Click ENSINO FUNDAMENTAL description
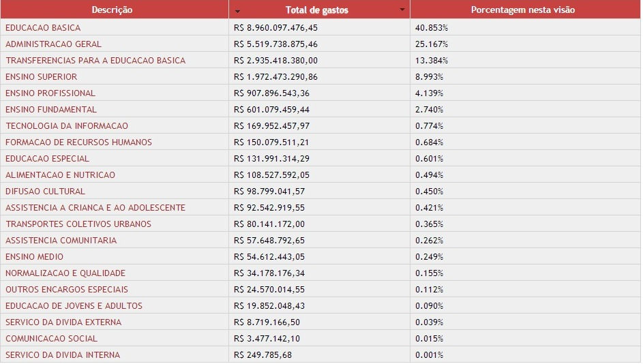 coord(51,110)
